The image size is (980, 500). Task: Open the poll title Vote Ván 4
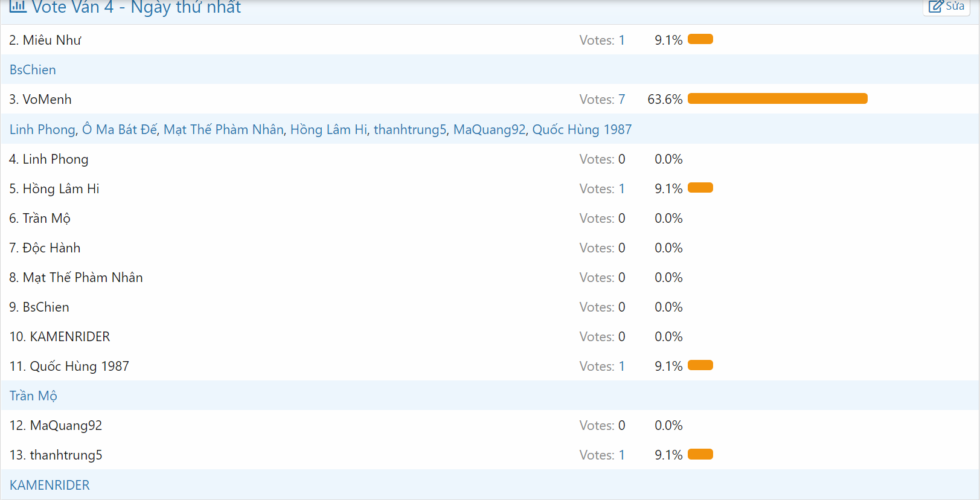pyautogui.click(x=136, y=7)
